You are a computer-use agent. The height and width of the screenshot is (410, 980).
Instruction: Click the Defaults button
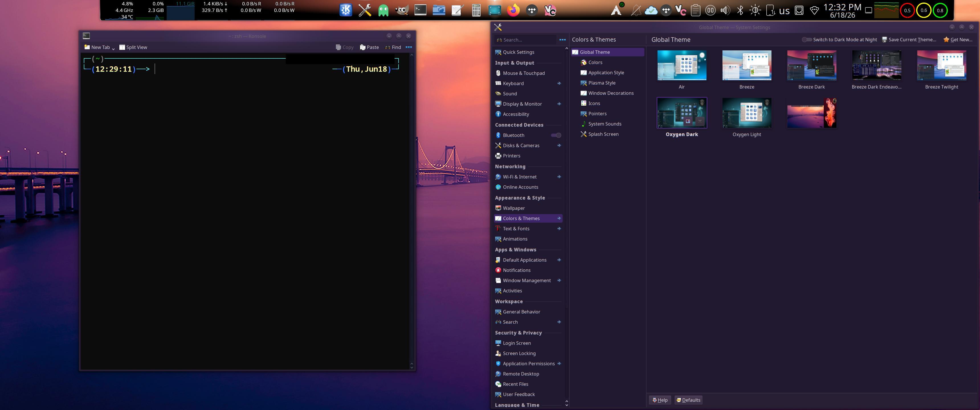click(688, 400)
